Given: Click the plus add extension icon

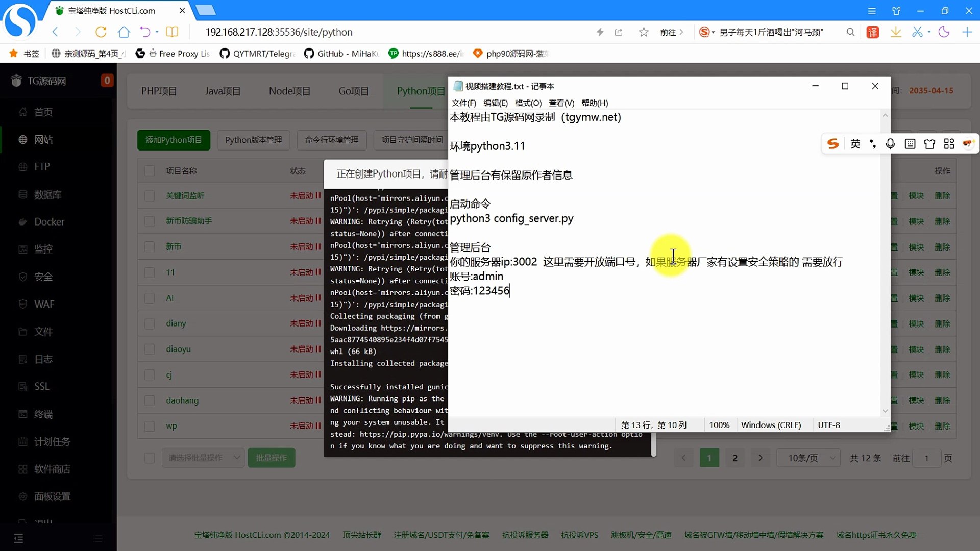Looking at the screenshot, I should (x=967, y=32).
